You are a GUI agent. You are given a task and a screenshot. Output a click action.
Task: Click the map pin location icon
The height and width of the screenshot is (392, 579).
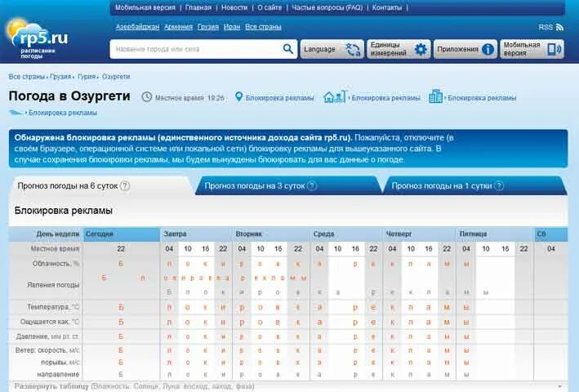(239, 96)
